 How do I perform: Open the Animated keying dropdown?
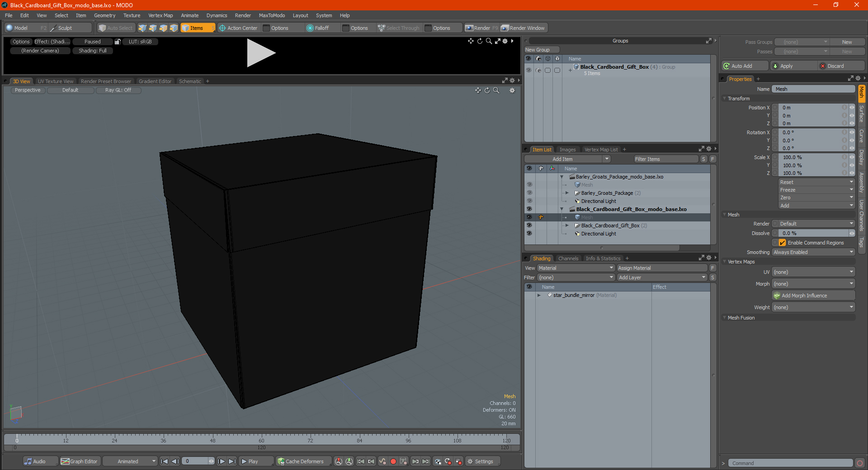tap(130, 461)
